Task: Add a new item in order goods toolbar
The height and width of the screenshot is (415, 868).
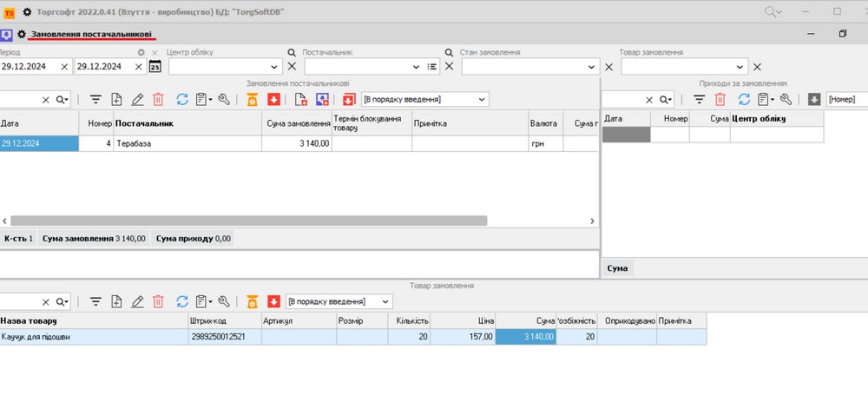Action: click(x=116, y=301)
